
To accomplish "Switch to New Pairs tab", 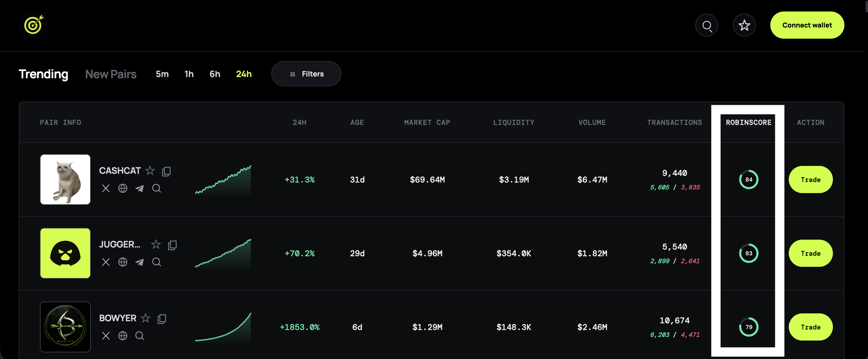I will click(111, 74).
